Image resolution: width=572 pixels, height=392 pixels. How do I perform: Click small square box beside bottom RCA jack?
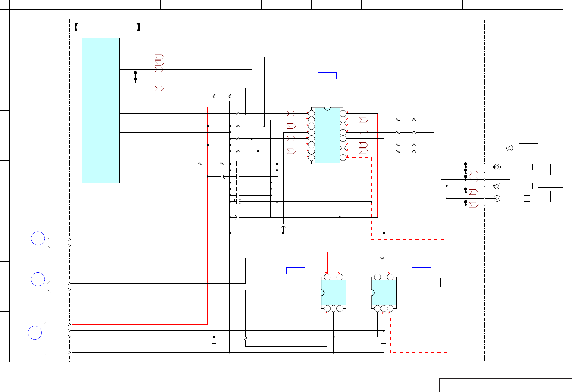click(527, 198)
